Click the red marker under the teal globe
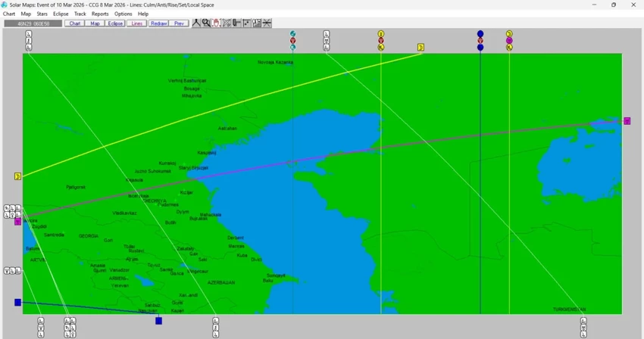Screen dimensions: 644x339 tap(293, 41)
